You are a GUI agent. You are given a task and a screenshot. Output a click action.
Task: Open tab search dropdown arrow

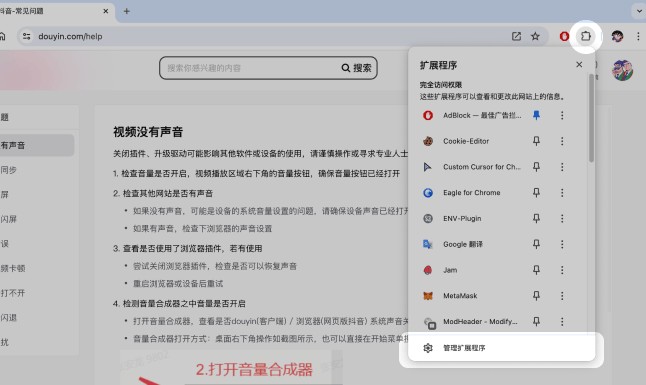639,11
